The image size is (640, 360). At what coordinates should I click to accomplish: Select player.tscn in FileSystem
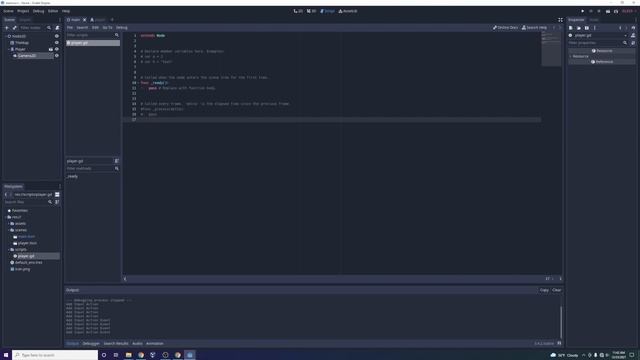27,243
